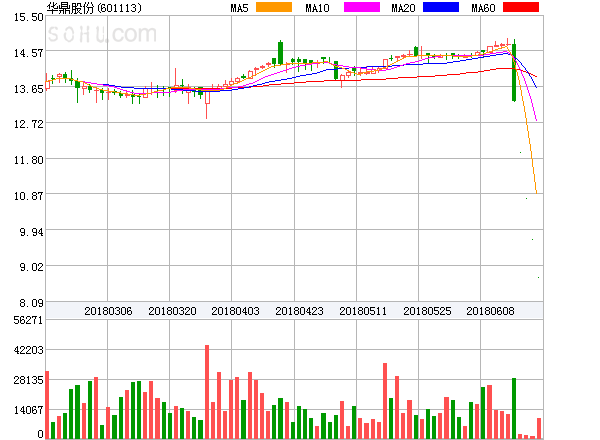Viewport: 600px width, 440px height.
Task: Click the 56271 volume axis label
Action: (x=26, y=320)
